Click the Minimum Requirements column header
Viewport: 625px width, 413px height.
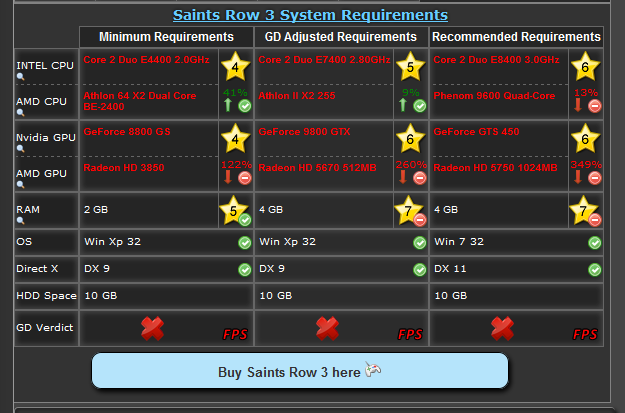[x=166, y=37]
